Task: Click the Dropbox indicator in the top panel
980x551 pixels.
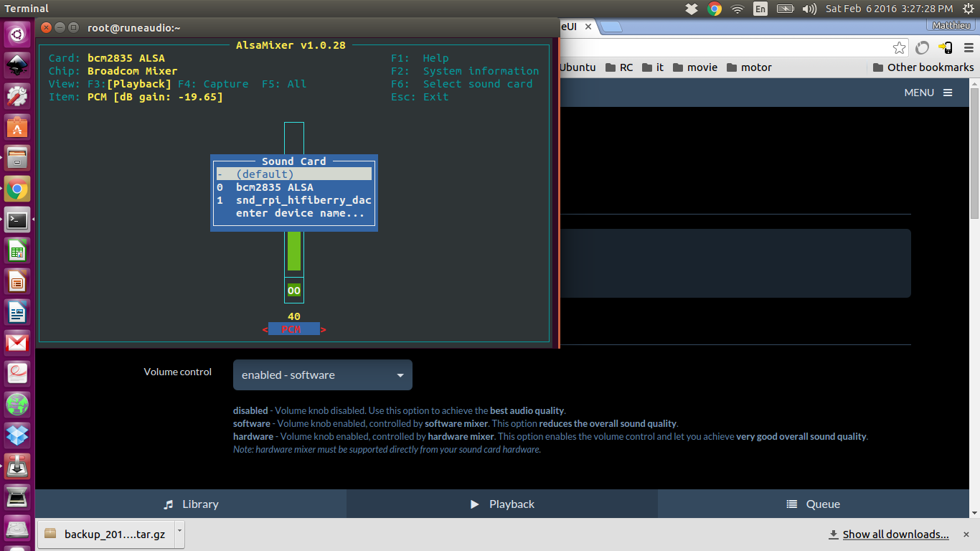Action: [692, 9]
